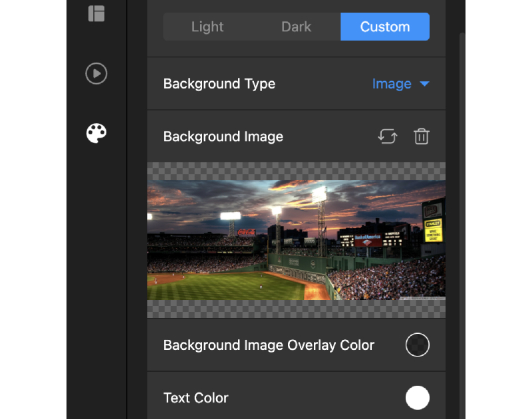The height and width of the screenshot is (419, 532).
Task: Delete the background image with trash icon
Action: [x=421, y=136]
